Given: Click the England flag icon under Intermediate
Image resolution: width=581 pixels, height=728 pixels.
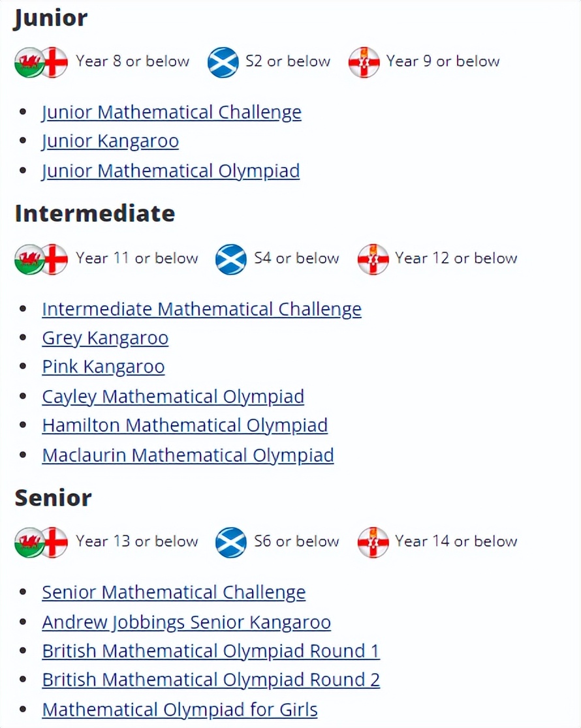Looking at the screenshot, I should (x=55, y=260).
